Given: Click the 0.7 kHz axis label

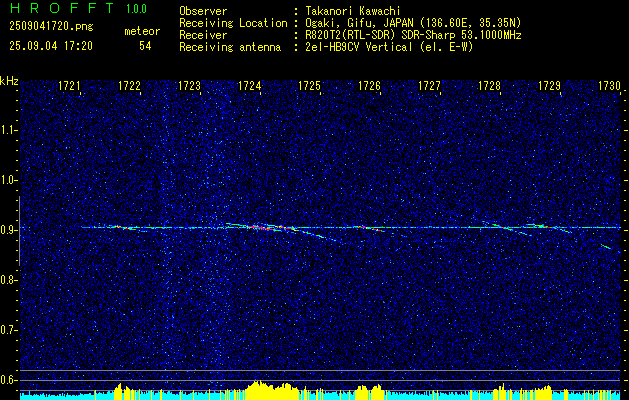Looking at the screenshot, I should point(8,330).
